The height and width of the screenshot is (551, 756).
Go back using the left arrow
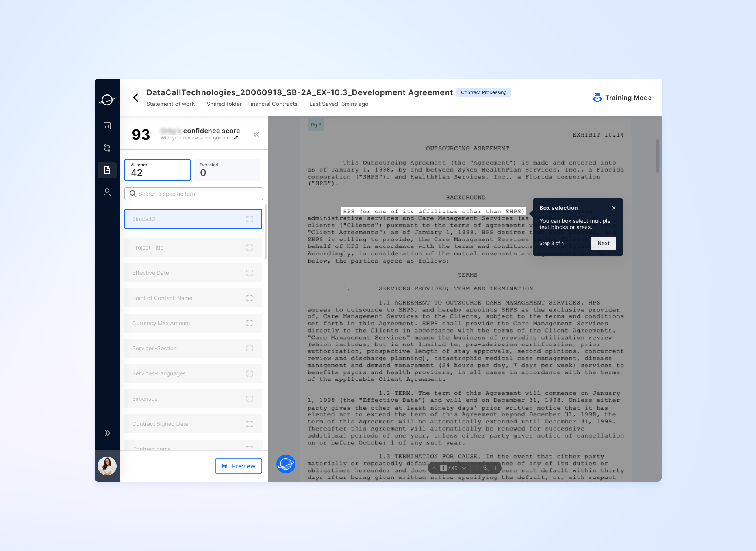[x=136, y=98]
